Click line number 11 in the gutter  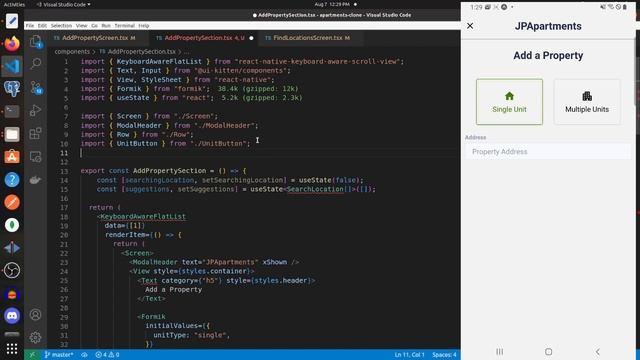coord(64,153)
